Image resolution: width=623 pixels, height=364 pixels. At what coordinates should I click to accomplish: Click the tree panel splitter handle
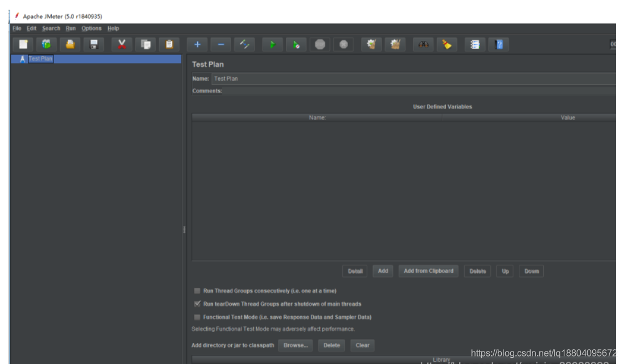tap(184, 229)
